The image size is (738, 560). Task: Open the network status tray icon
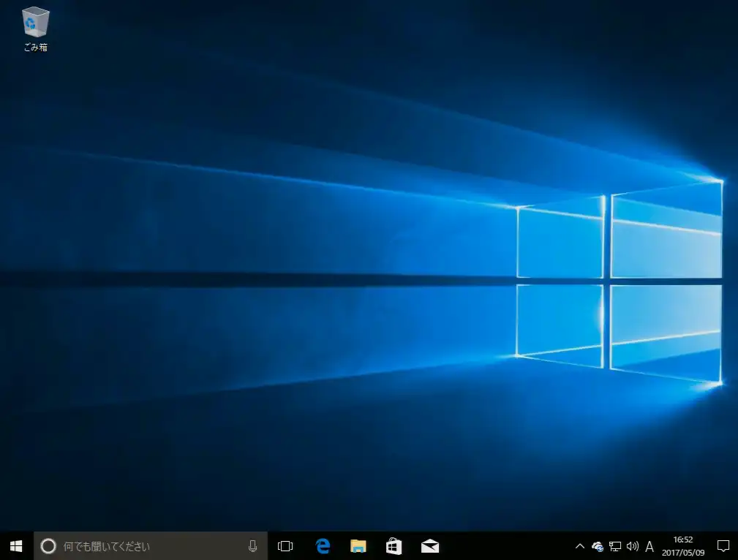click(614, 546)
